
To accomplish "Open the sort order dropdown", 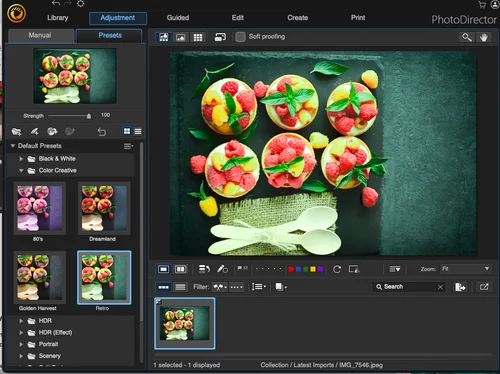I will point(259,287).
